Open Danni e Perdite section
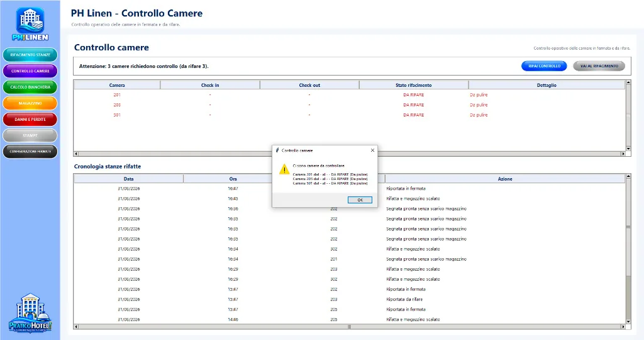The height and width of the screenshot is (340, 644). [30, 119]
